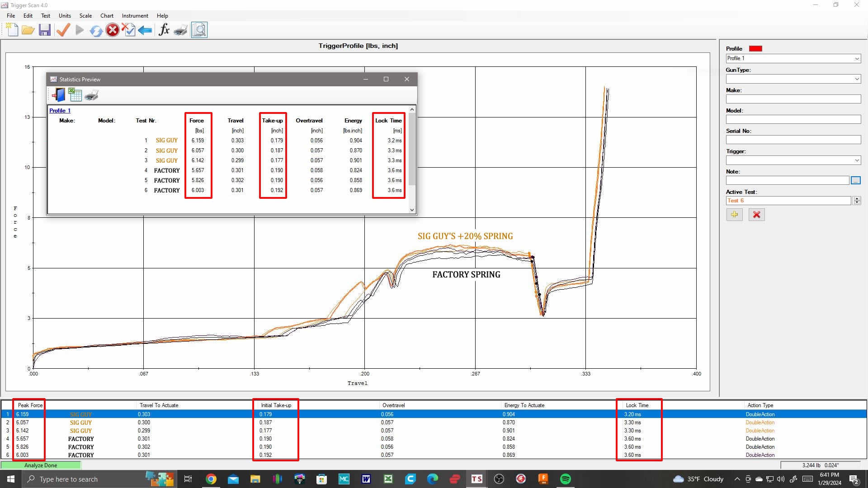The width and height of the screenshot is (868, 488).
Task: Click the checkmark/validate icon in toolbar
Action: (x=63, y=30)
